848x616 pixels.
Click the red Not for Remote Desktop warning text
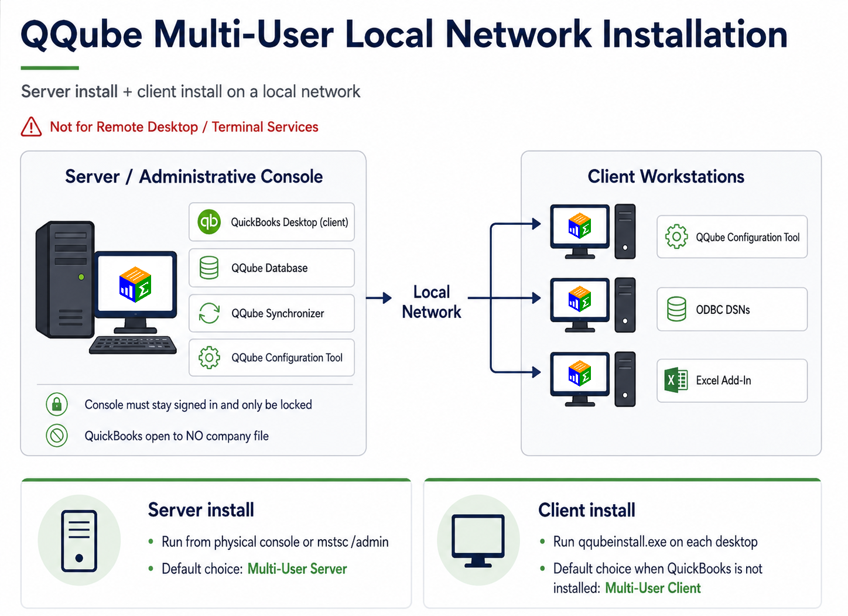tap(184, 126)
